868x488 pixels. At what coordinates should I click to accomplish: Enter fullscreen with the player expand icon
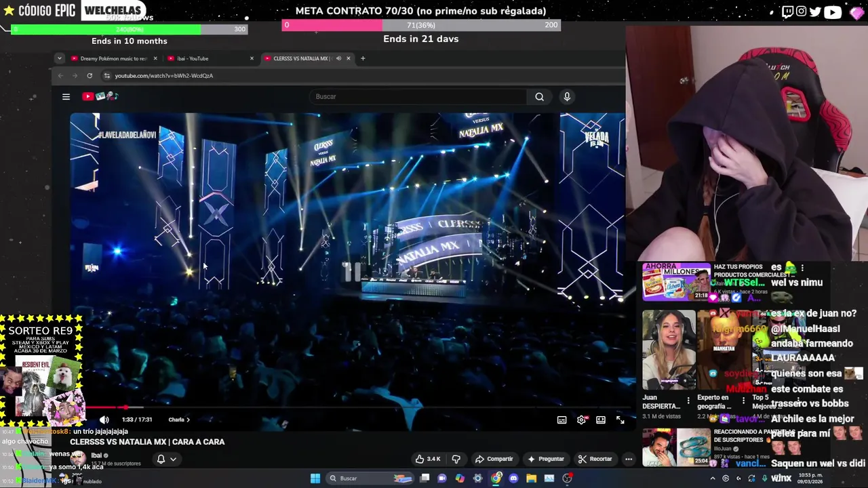pyautogui.click(x=620, y=420)
